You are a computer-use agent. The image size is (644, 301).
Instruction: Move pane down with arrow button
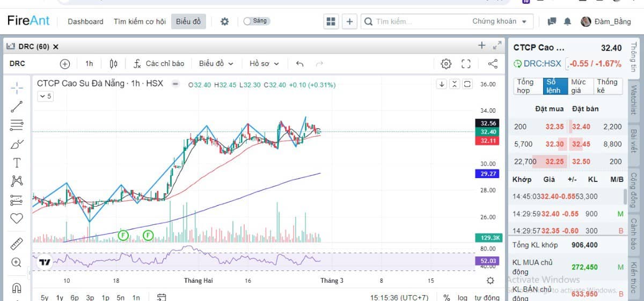pos(442,84)
